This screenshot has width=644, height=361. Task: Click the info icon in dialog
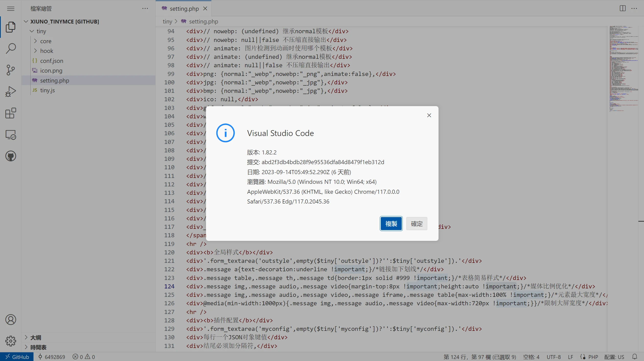pos(225,133)
